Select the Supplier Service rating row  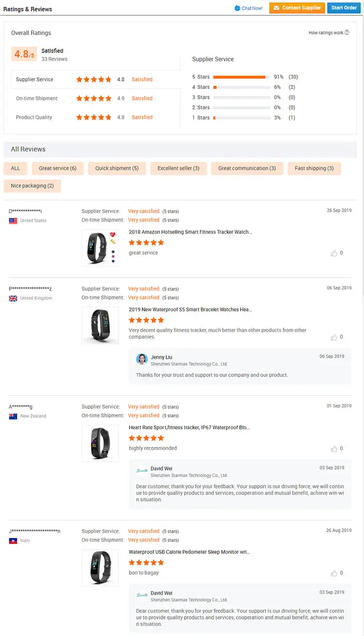[x=96, y=80]
